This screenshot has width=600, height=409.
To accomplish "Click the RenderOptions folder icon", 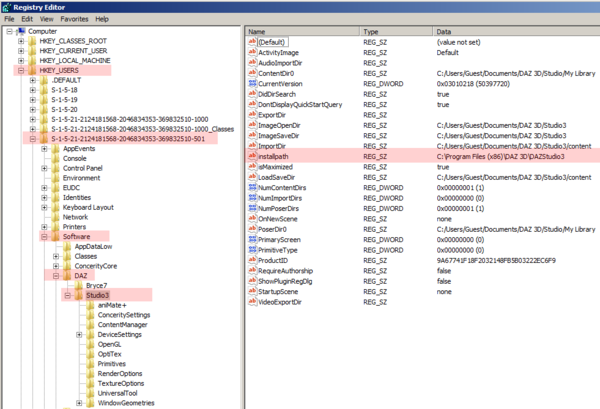I will pyautogui.click(x=90, y=374).
